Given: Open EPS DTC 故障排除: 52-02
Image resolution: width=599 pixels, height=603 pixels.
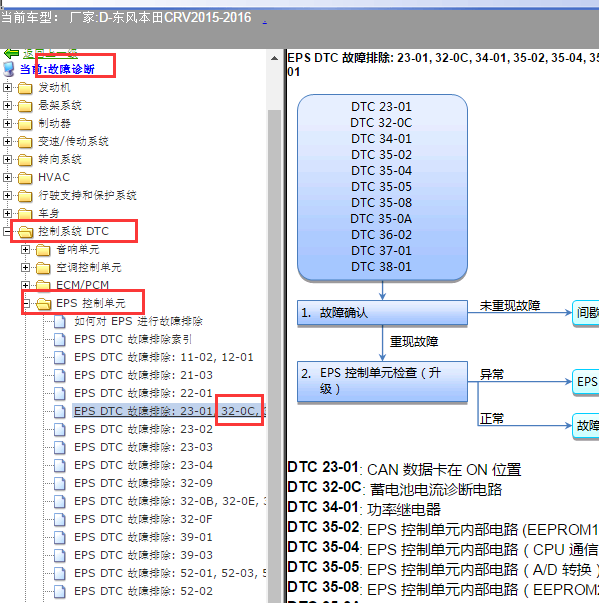Looking at the screenshot, I should click(x=143, y=591).
